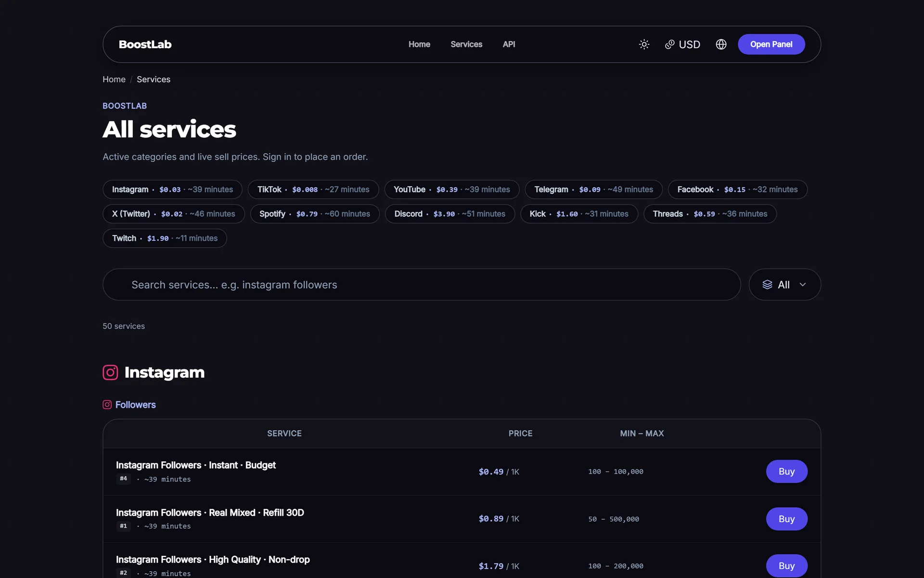Click the Instagram Followers · Instant · Budget title
The height and width of the screenshot is (578, 924).
point(196,465)
